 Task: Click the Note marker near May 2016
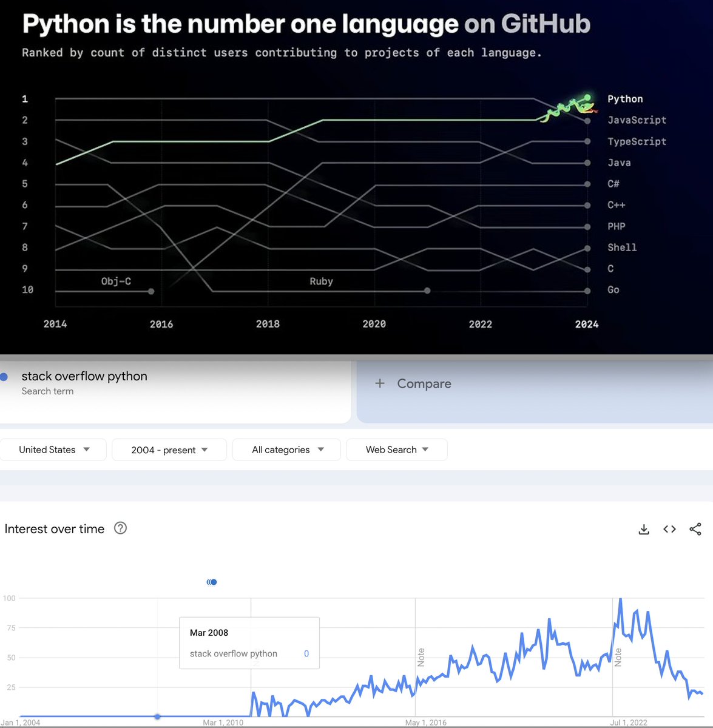[421, 657]
